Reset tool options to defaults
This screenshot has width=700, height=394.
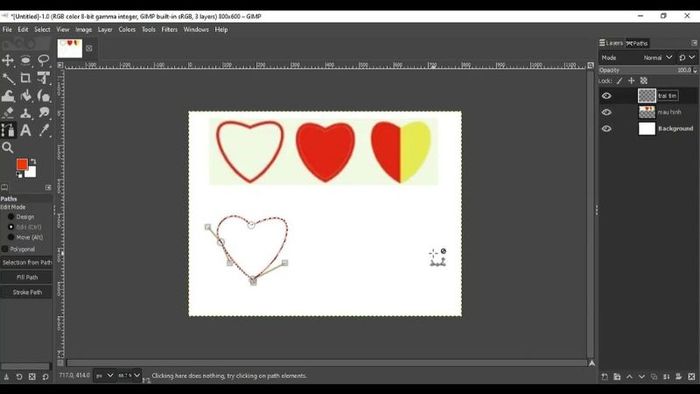[46, 377]
